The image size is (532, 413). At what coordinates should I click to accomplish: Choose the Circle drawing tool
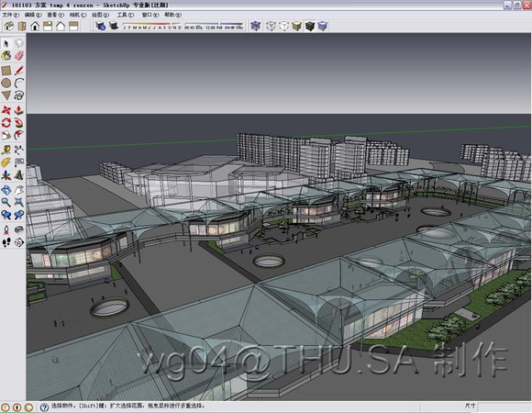tap(6, 83)
